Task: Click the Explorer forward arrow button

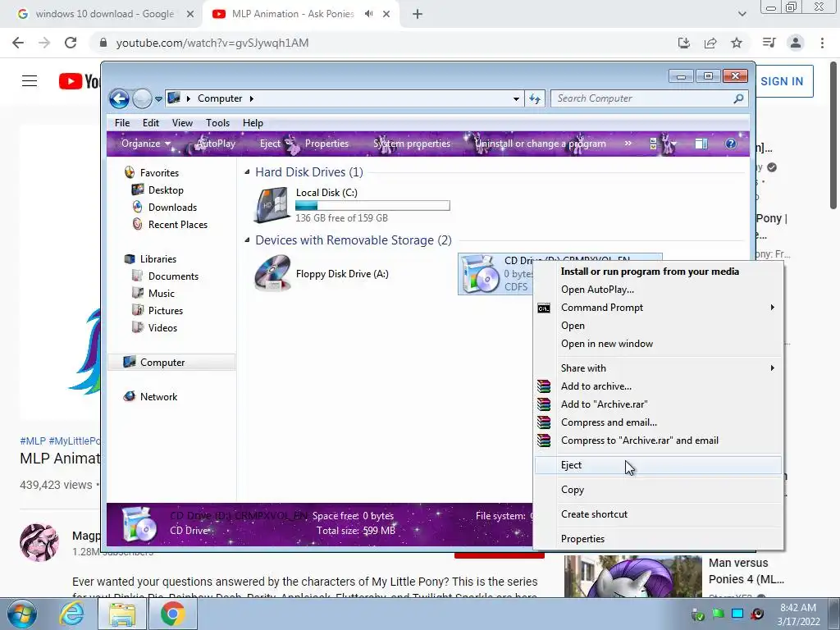Action: [142, 98]
